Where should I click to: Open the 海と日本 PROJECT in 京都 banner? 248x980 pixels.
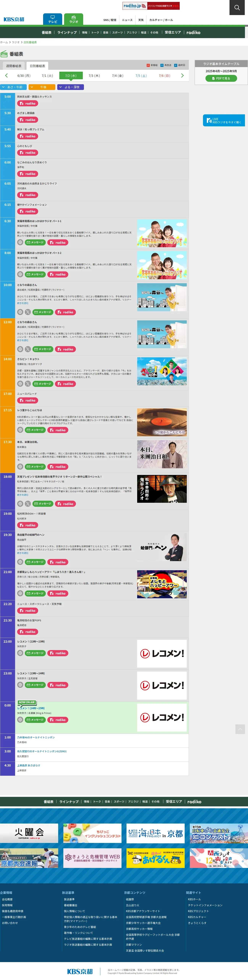(155, 833)
